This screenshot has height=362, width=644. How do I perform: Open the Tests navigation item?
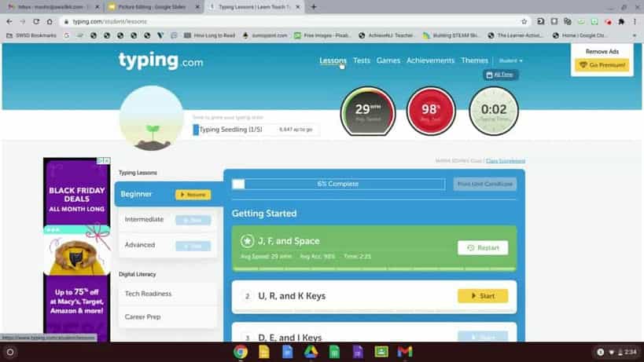[x=362, y=60]
